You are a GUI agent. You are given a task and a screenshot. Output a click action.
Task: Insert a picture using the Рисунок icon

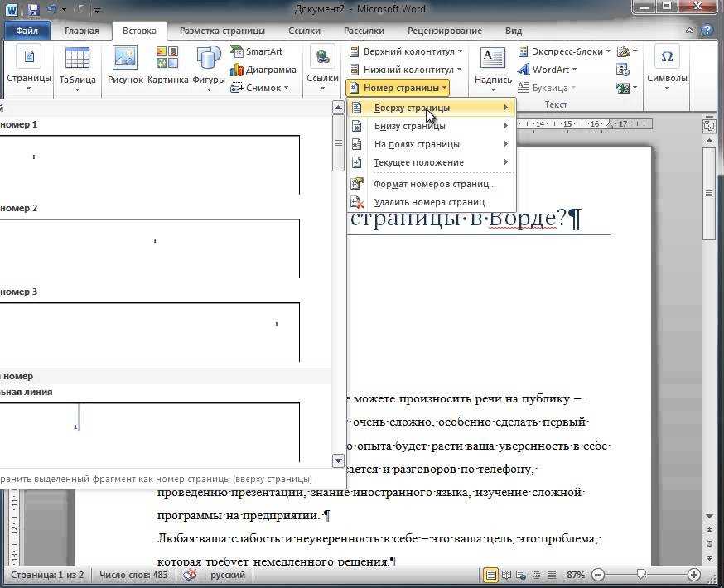[125, 65]
